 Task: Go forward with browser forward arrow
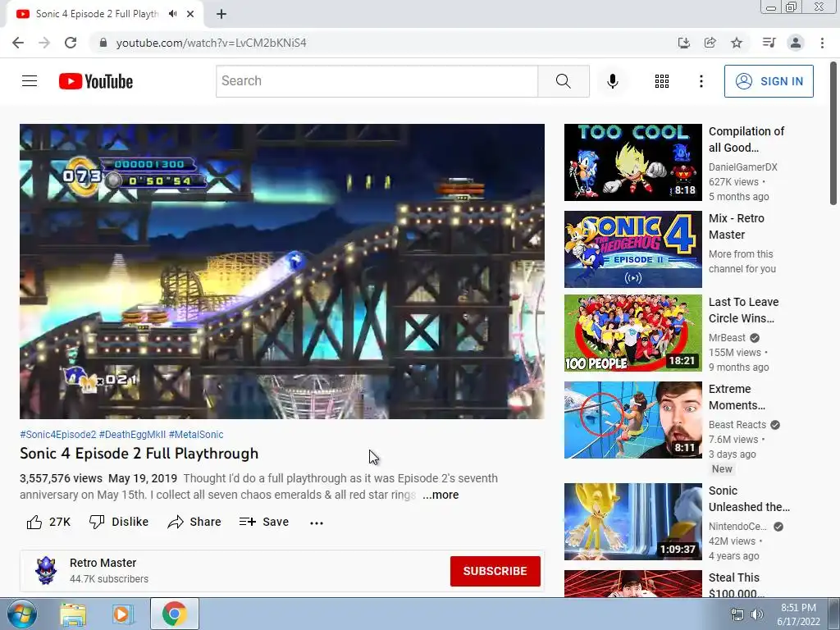[44, 43]
